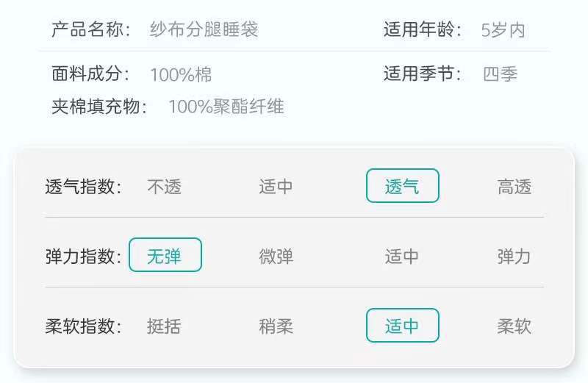
Task: Click filling value 100%聚酯纤维
Action: (x=226, y=107)
